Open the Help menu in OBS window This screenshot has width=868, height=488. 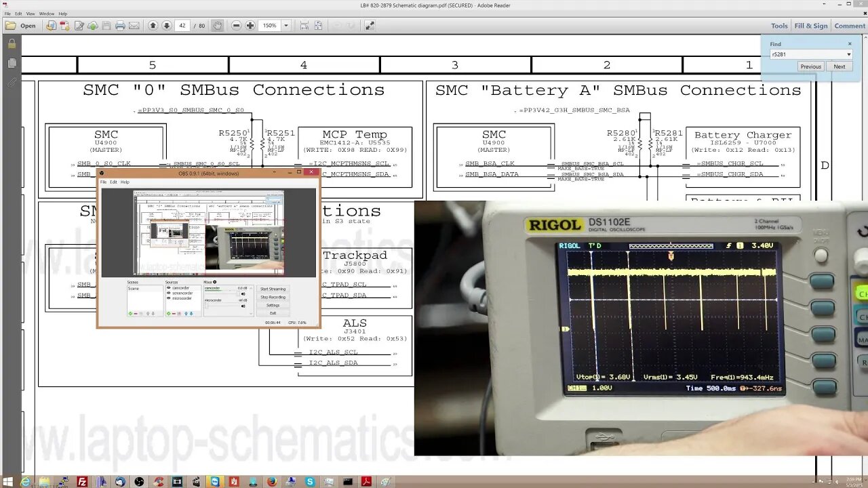[x=125, y=182]
